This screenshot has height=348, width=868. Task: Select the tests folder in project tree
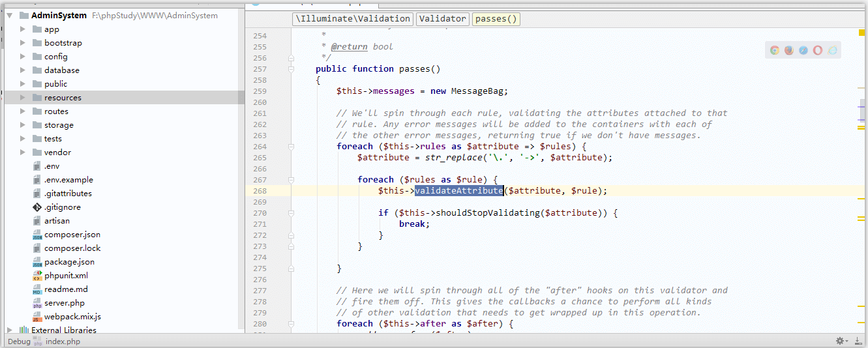click(53, 139)
